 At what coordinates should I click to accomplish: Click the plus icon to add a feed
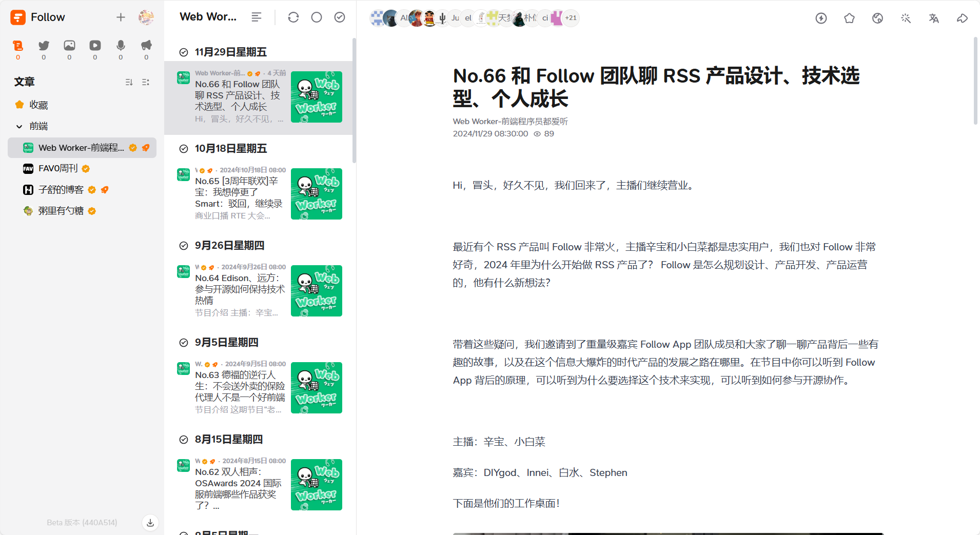[x=121, y=17]
